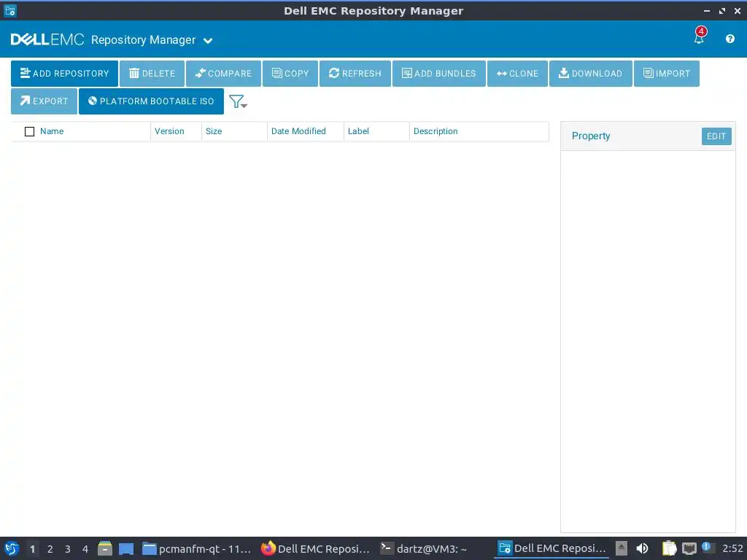Click the Compare toolbar button
The width and height of the screenshot is (747, 560).
click(223, 74)
